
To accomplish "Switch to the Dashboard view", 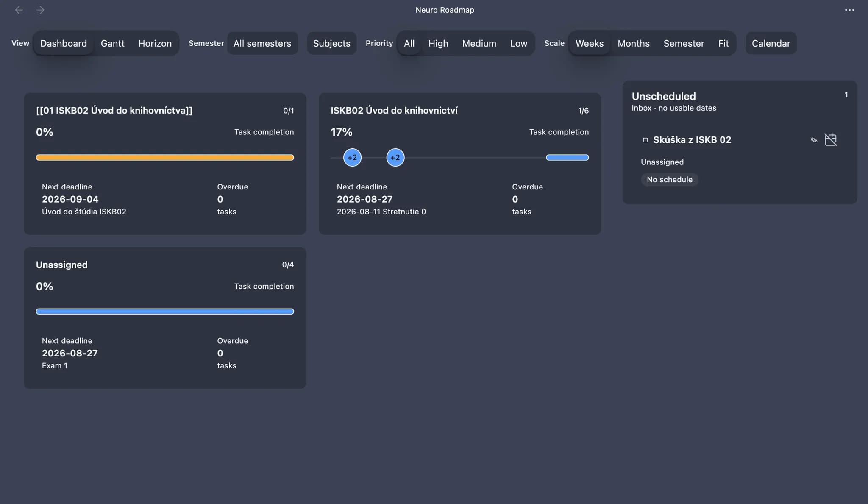I will [x=63, y=43].
